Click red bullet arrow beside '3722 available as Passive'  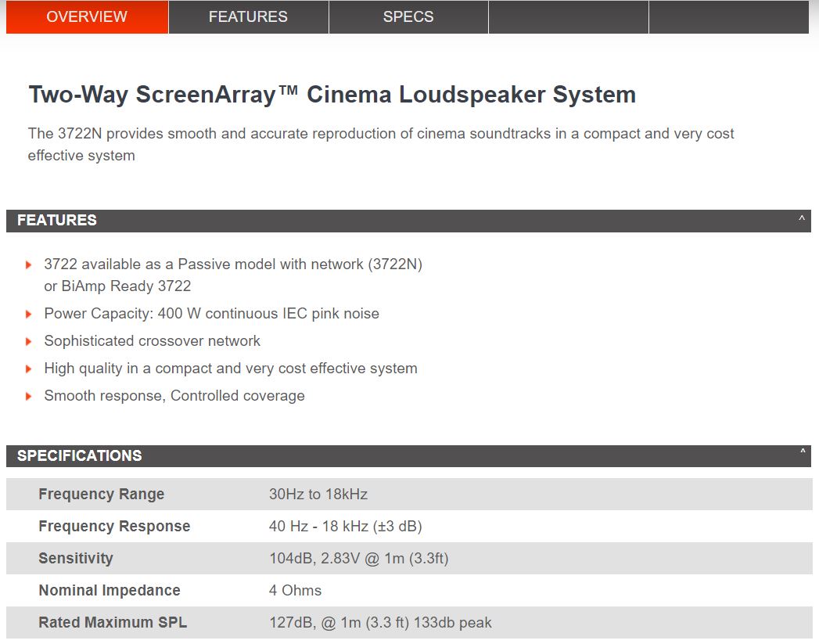click(x=29, y=265)
